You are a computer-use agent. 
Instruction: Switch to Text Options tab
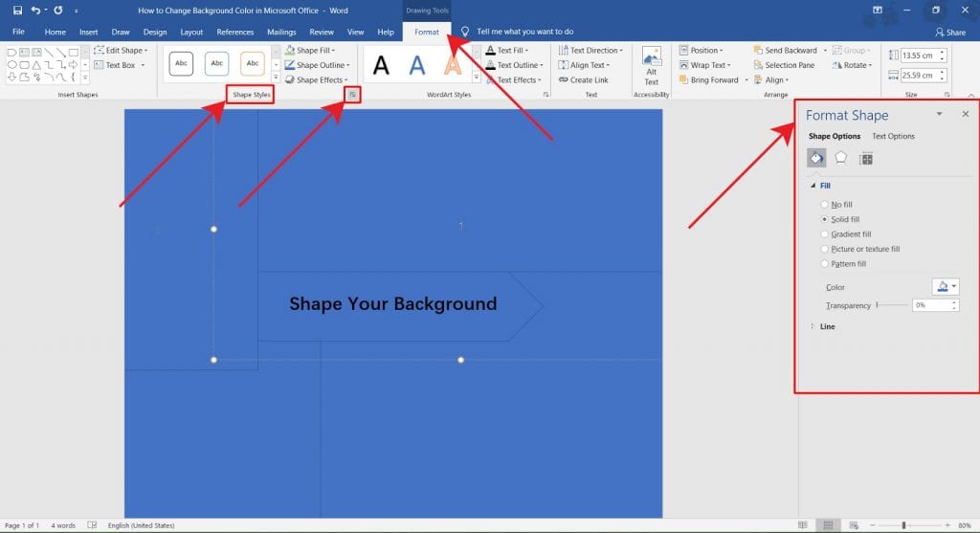click(893, 136)
